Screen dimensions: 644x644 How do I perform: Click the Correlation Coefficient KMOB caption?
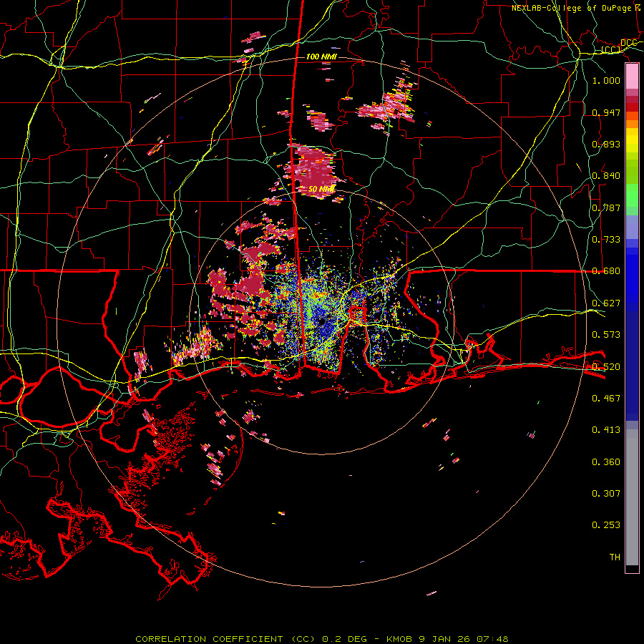tap(321, 639)
